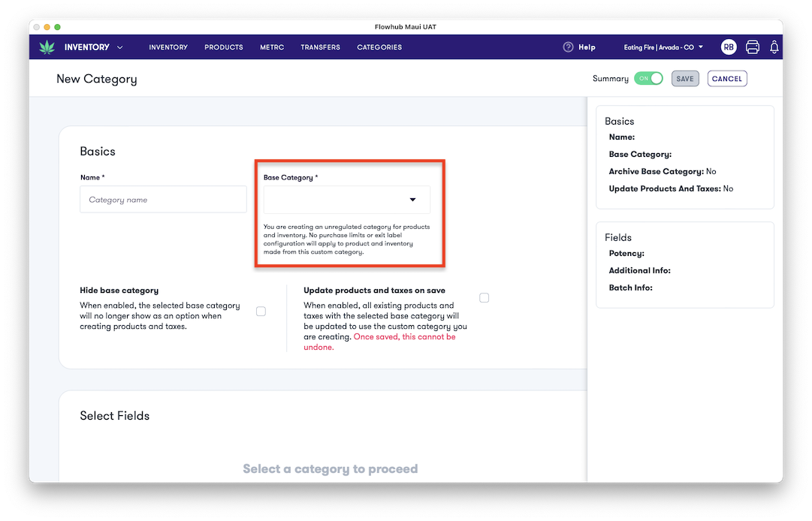The width and height of the screenshot is (812, 521).
Task: Turn off the Summary toggle
Action: [x=649, y=78]
